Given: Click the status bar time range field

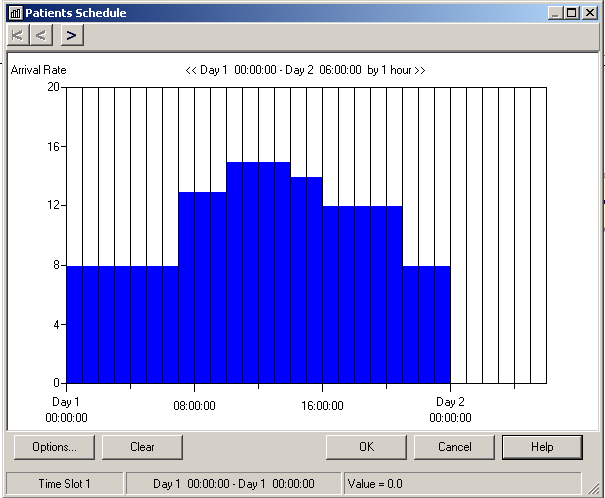Looking at the screenshot, I should [234, 484].
